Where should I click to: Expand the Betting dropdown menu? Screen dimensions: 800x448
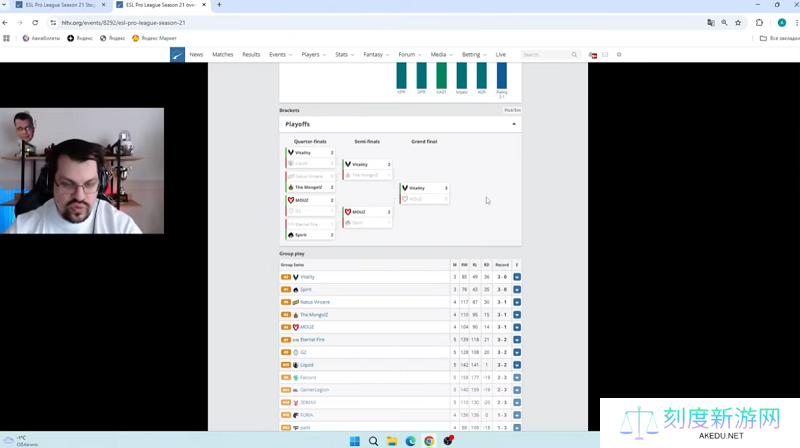pos(474,55)
